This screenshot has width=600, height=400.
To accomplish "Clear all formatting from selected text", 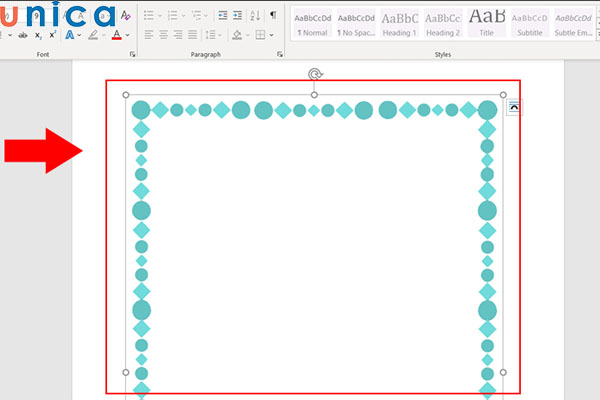I will pos(125,15).
